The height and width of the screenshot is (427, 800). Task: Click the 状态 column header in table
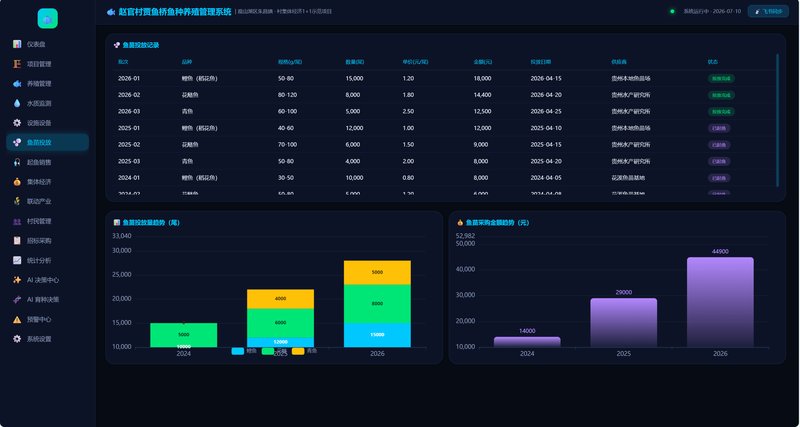click(712, 62)
